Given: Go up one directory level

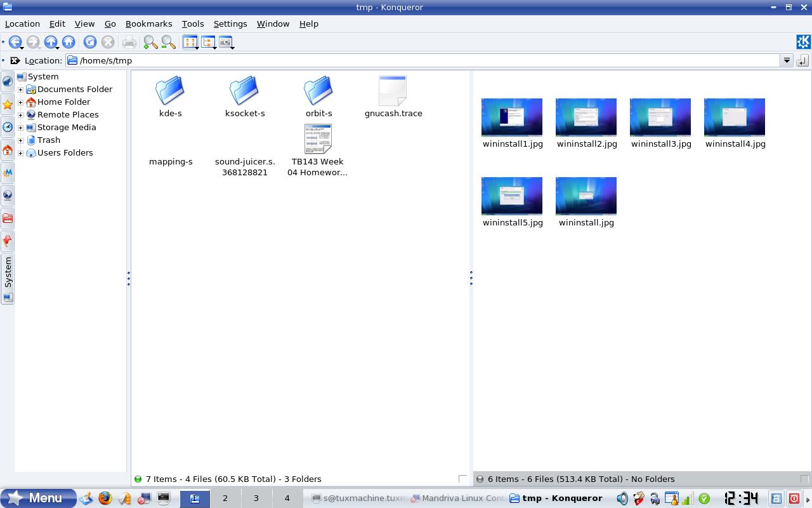Looking at the screenshot, I should click(x=51, y=42).
